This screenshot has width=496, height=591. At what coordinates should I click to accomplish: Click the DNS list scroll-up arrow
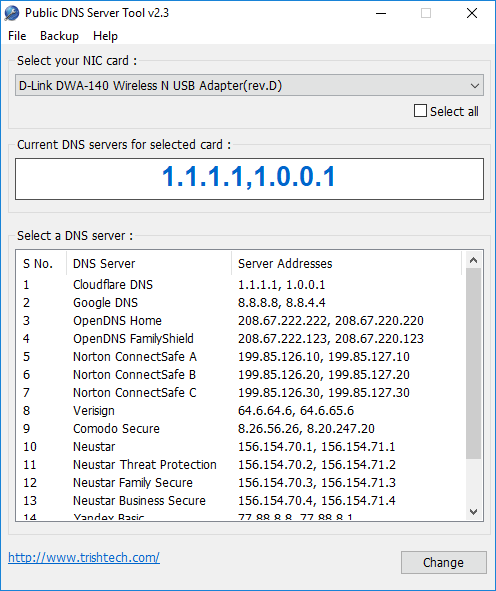click(x=474, y=260)
